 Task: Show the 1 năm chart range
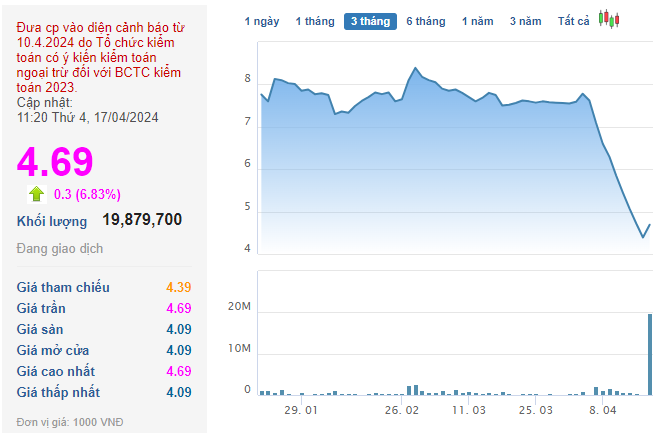(477, 21)
